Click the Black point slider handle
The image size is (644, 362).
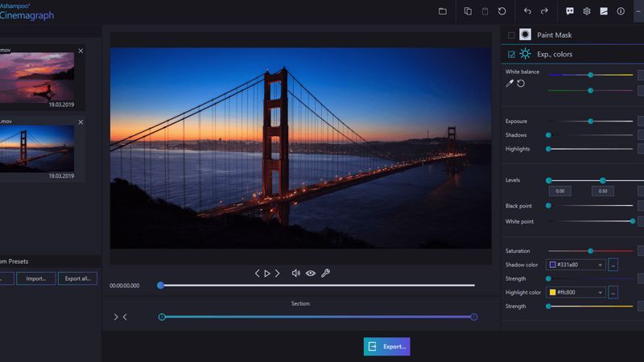tap(548, 206)
